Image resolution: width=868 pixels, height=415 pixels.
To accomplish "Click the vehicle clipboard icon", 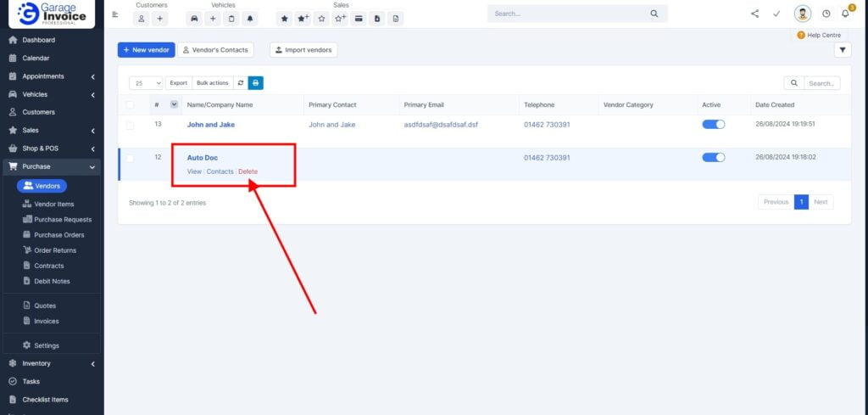I will tap(231, 19).
